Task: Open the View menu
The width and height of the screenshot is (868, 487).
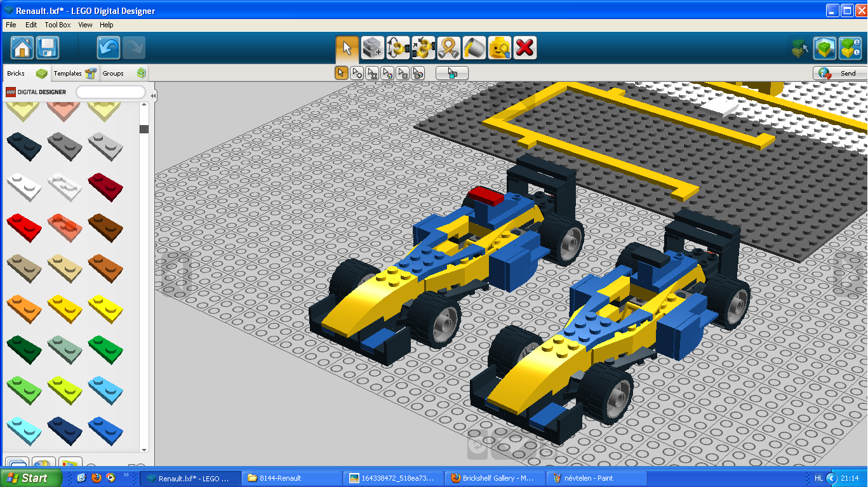Action: (85, 25)
